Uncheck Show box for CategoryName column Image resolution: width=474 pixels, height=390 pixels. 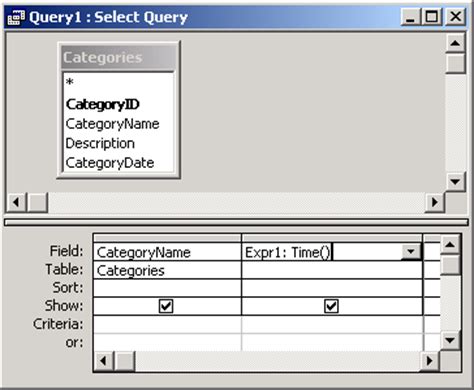pyautogui.click(x=166, y=306)
